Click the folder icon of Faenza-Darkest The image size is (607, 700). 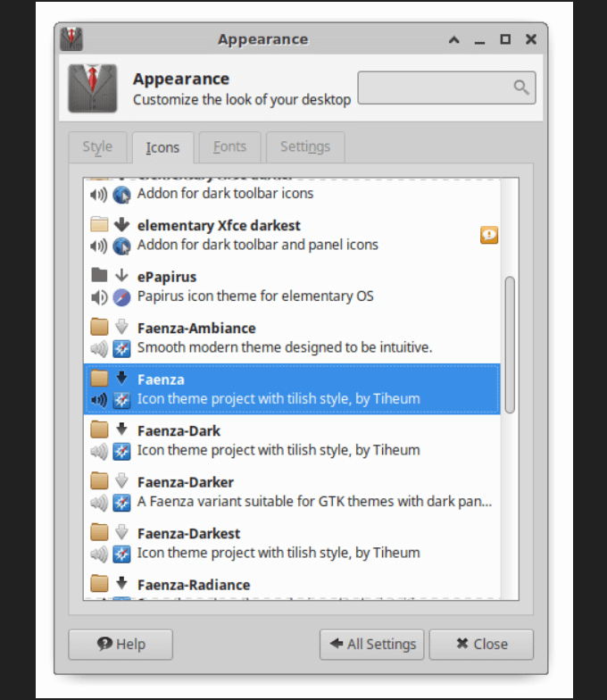click(99, 532)
